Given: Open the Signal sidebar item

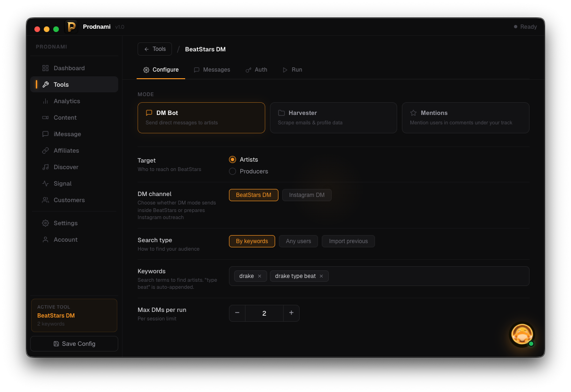Looking at the screenshot, I should tap(74, 184).
